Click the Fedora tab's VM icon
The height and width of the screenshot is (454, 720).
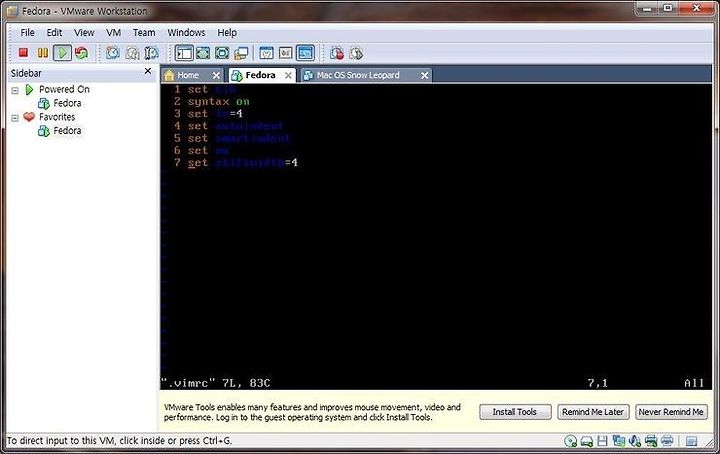tap(236, 75)
